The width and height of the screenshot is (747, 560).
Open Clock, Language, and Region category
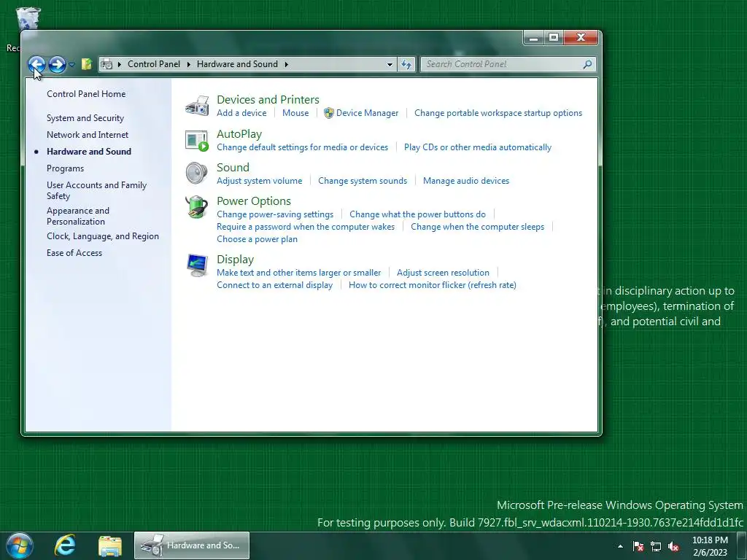tap(103, 236)
